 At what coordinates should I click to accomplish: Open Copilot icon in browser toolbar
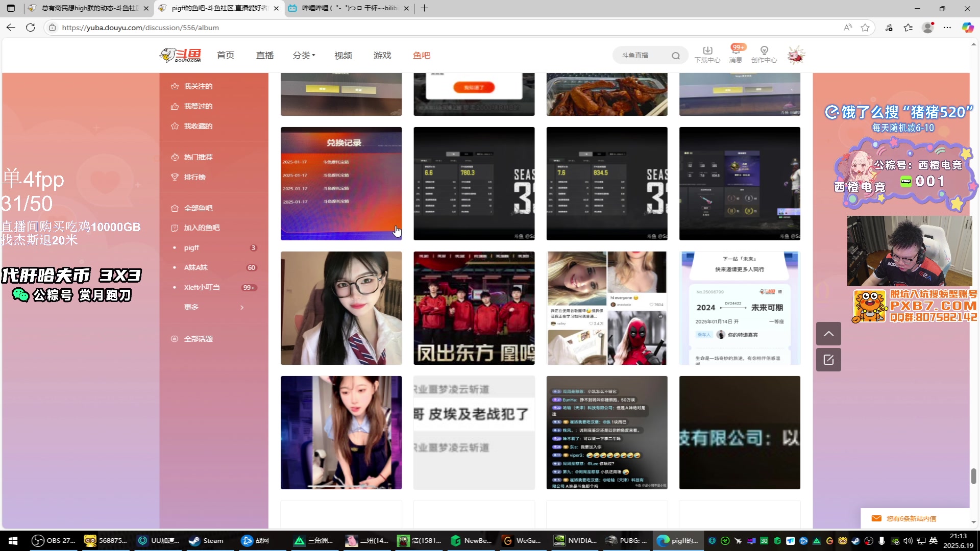point(967,28)
